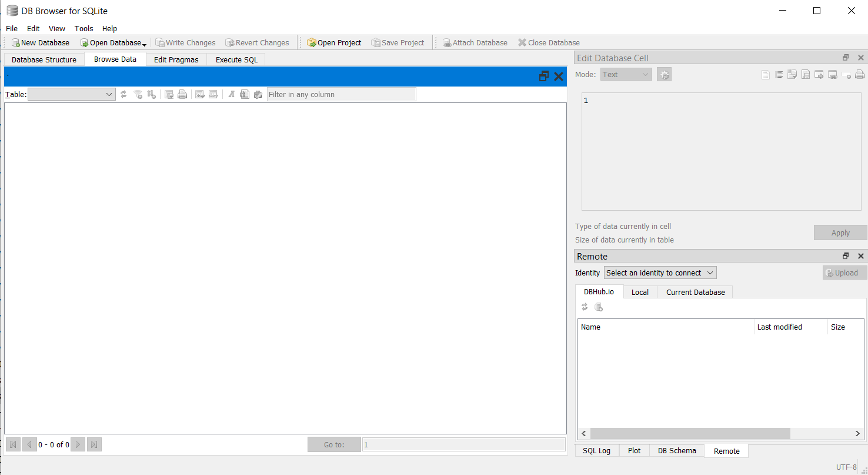Click the clear sorting icon

click(152, 94)
